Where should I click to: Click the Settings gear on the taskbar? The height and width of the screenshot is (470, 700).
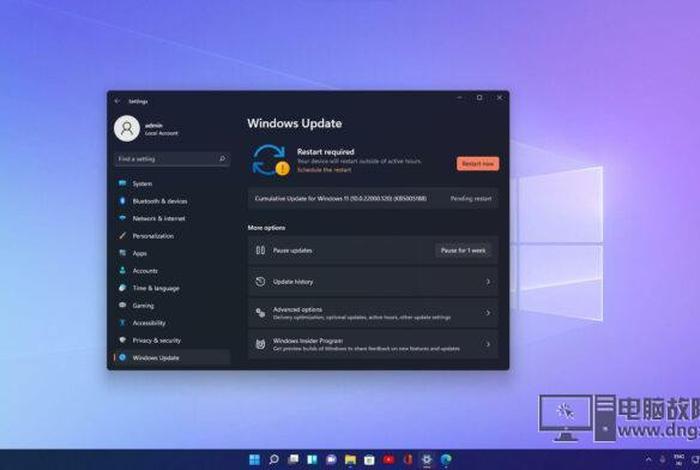(x=426, y=459)
